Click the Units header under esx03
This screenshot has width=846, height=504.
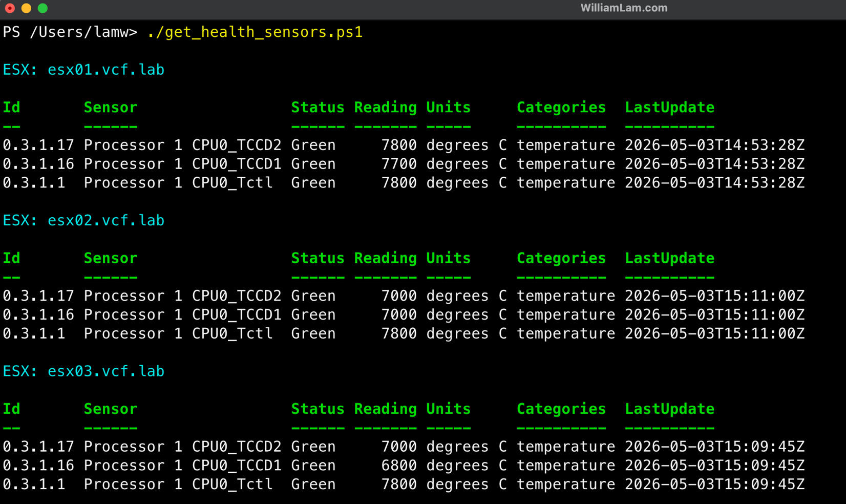tap(448, 409)
